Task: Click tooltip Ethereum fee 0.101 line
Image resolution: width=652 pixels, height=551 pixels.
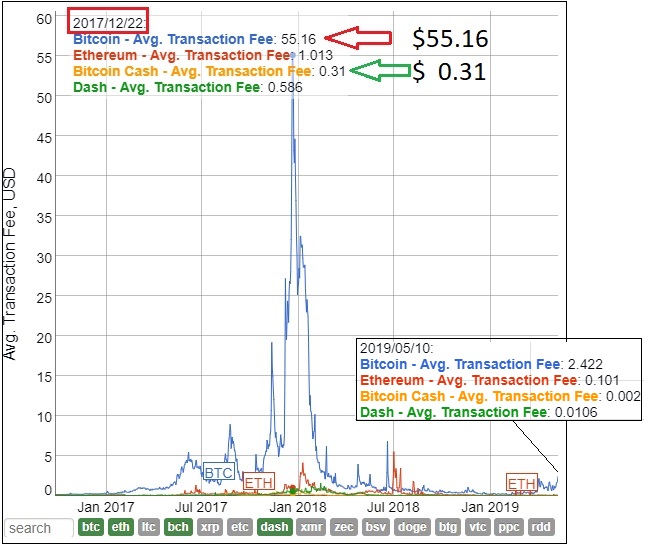Action: pos(489,380)
